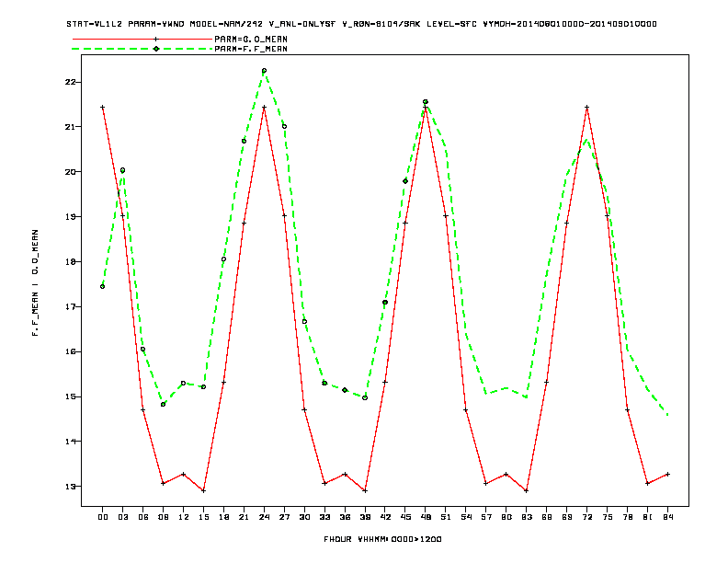Click the PARM=O.O_MEAN legend label
The width and height of the screenshot is (728, 563).
(x=251, y=40)
